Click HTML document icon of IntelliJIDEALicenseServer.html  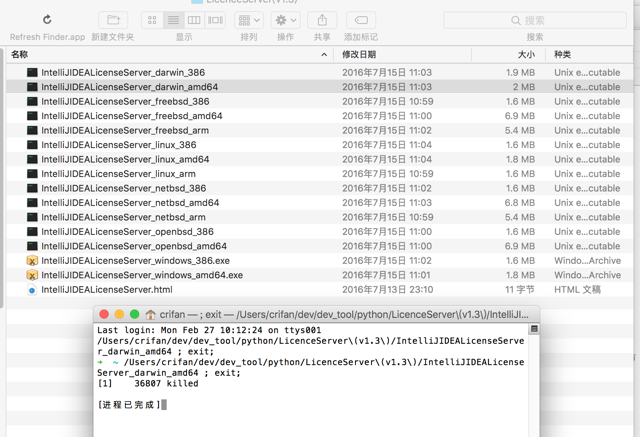coord(32,290)
